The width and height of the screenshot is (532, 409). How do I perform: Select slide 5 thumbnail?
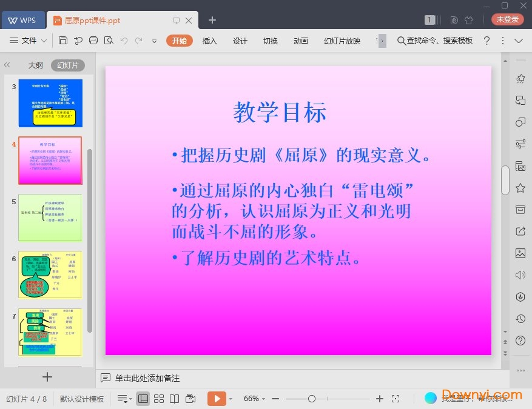(50, 218)
